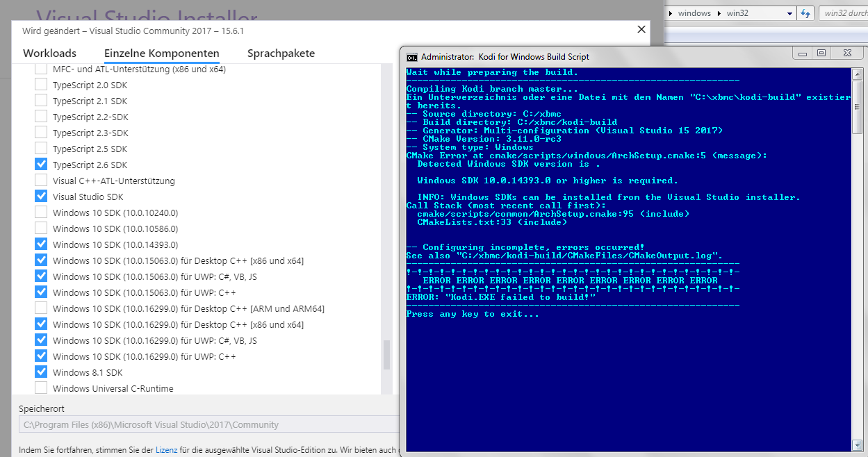
Task: Click the 'Wird geändert' dialog title
Action: [x=133, y=31]
